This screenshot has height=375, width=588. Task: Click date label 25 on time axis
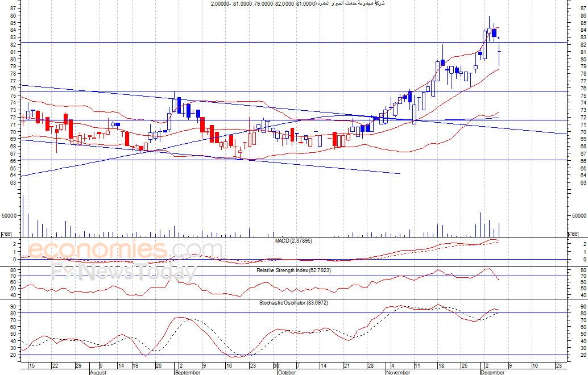[x=464, y=366]
